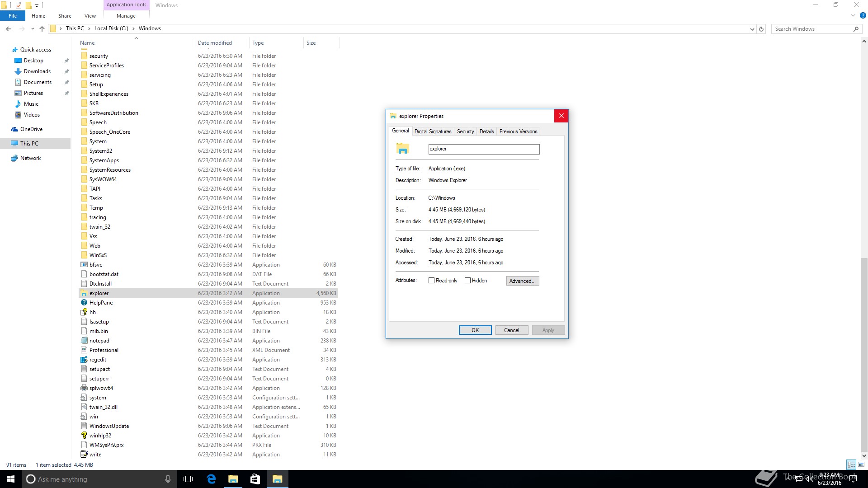This screenshot has height=488, width=868.
Task: Open Explorer help question mark icon
Action: pos(863,15)
